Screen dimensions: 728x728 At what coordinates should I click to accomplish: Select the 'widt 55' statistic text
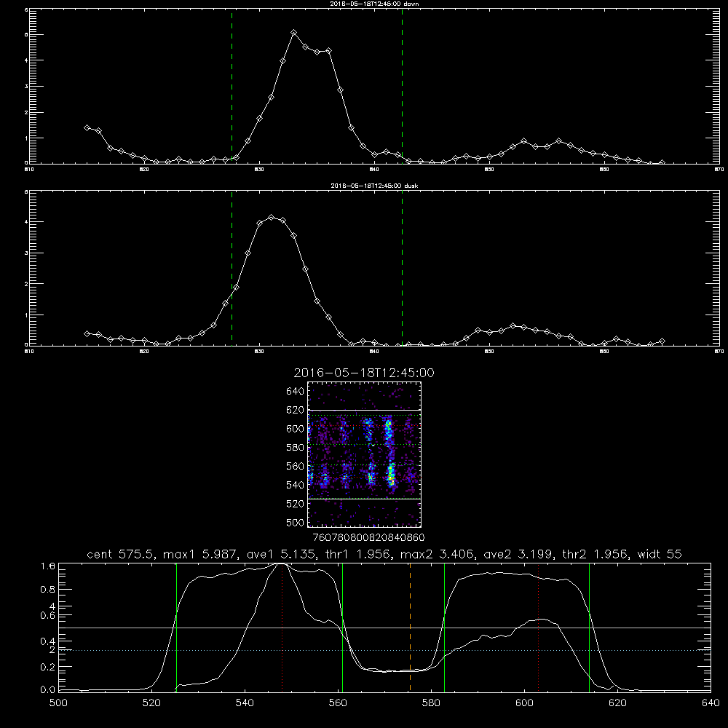(660, 554)
